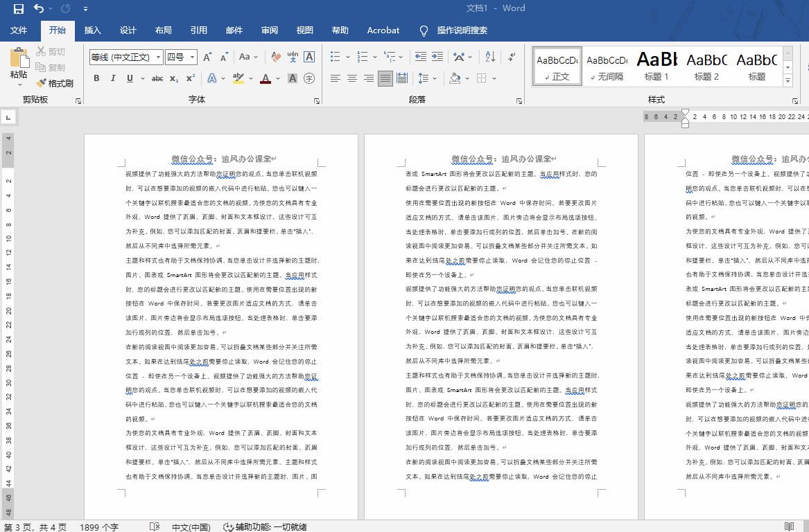Open the font name dropdown
This screenshot has width=809, height=532.
pyautogui.click(x=158, y=55)
